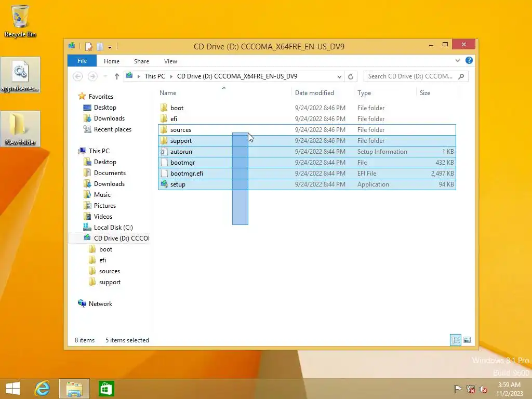The image size is (532, 399).
Task: Open Local Disk (C:) in navigation pane
Action: pos(113,228)
